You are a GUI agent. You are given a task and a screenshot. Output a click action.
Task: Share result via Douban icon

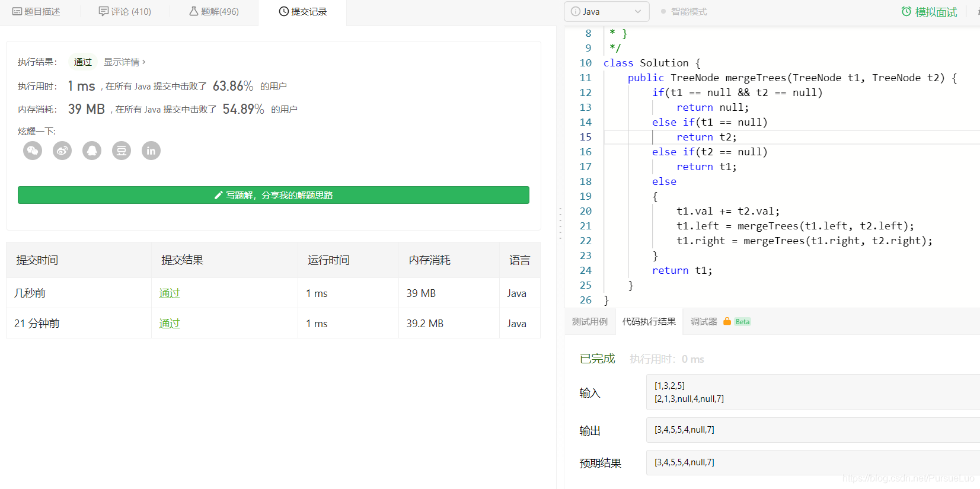pos(122,151)
